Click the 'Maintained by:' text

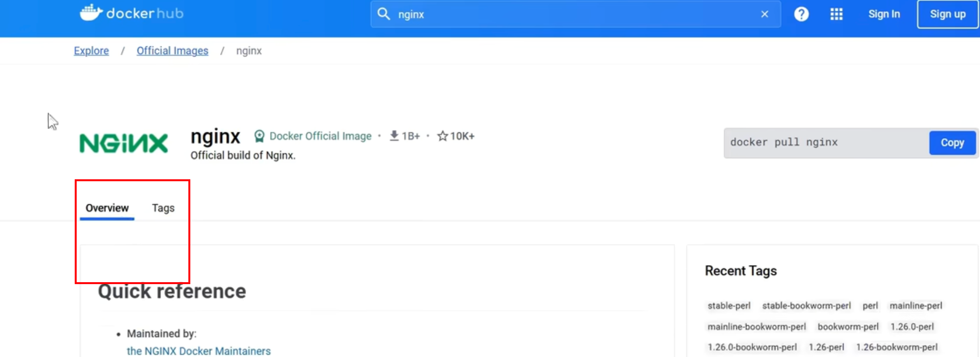[162, 334]
